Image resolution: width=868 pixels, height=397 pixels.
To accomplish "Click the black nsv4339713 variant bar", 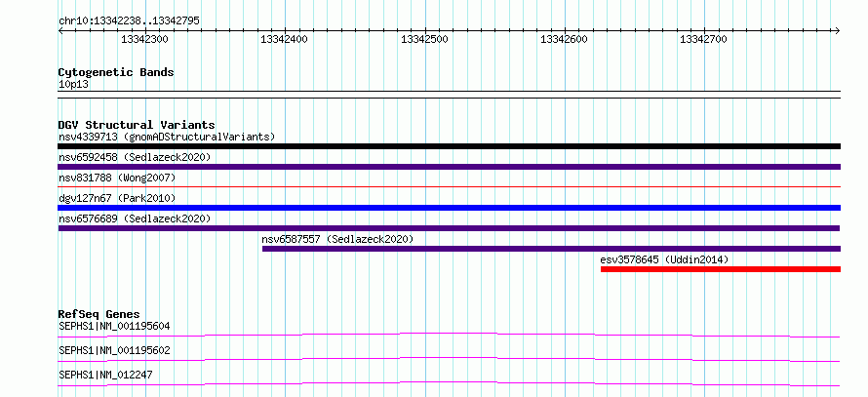I will [449, 146].
